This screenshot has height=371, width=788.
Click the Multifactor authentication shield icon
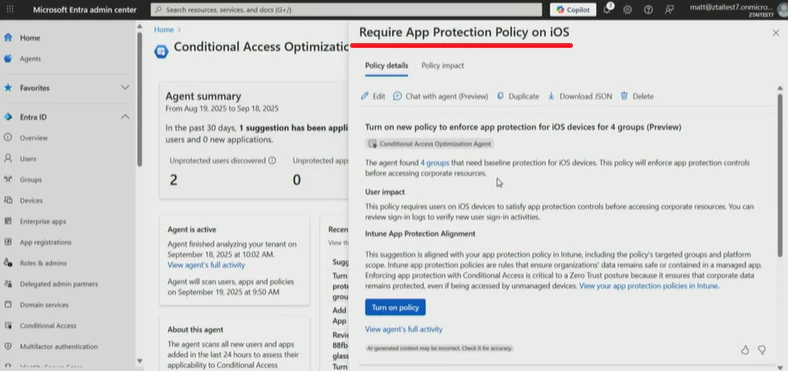click(8, 346)
